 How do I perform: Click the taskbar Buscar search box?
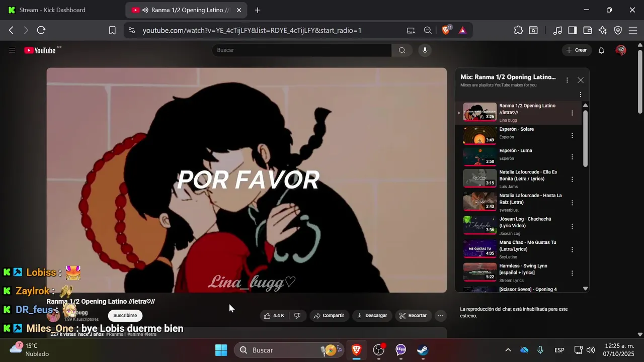click(289, 350)
